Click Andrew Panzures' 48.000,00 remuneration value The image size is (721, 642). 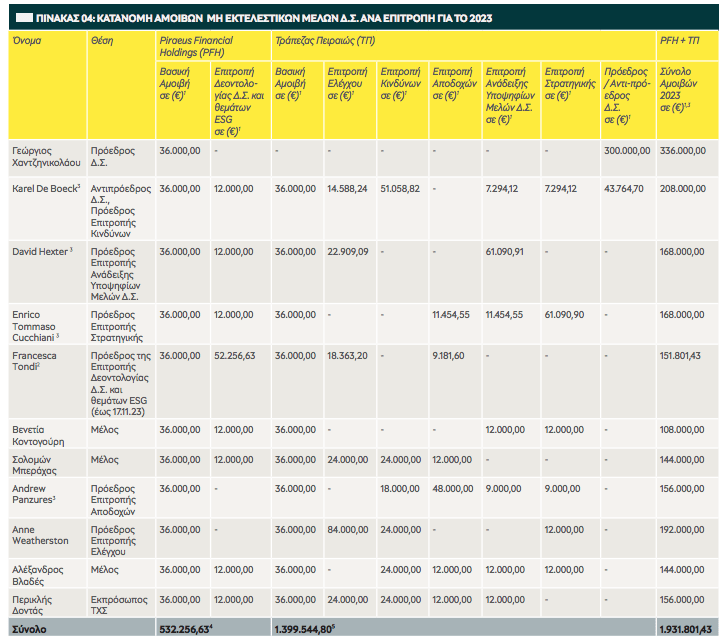pyautogui.click(x=452, y=488)
